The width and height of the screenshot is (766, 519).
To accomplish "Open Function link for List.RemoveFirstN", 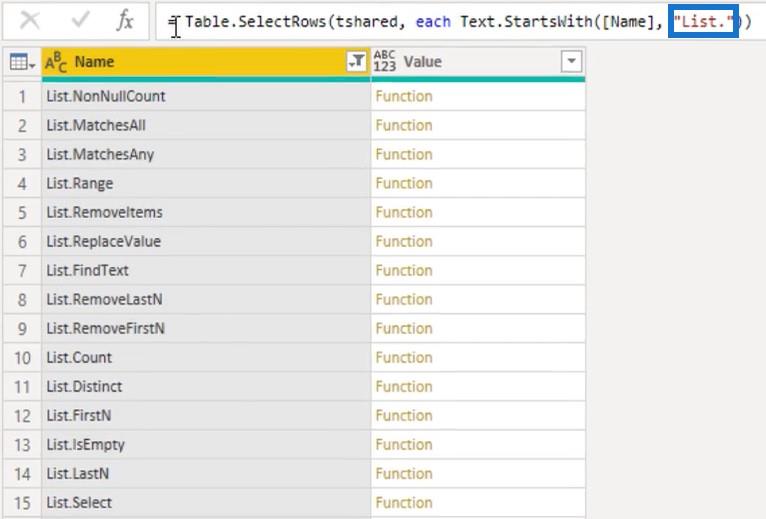I will [x=404, y=328].
